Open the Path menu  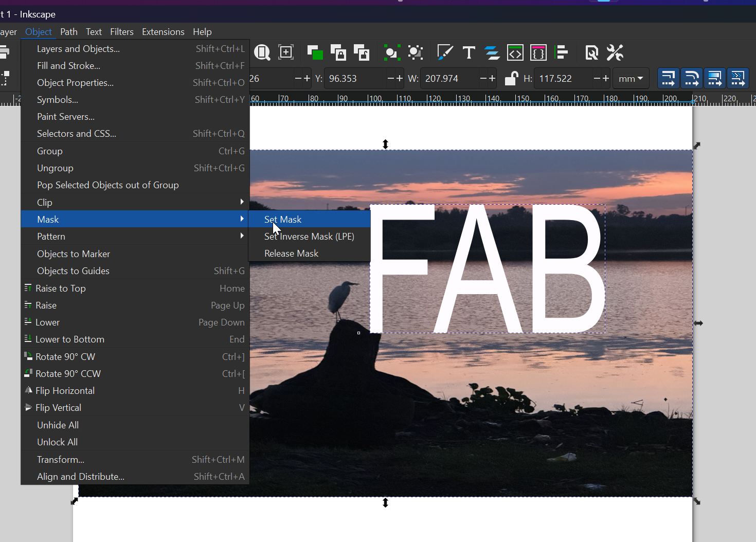(69, 32)
